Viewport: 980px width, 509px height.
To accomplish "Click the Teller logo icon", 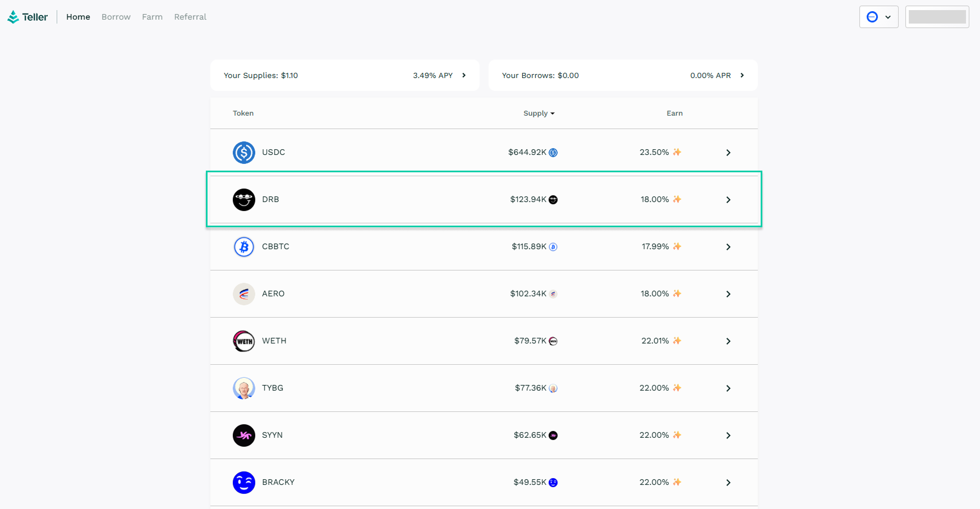I will [x=13, y=17].
